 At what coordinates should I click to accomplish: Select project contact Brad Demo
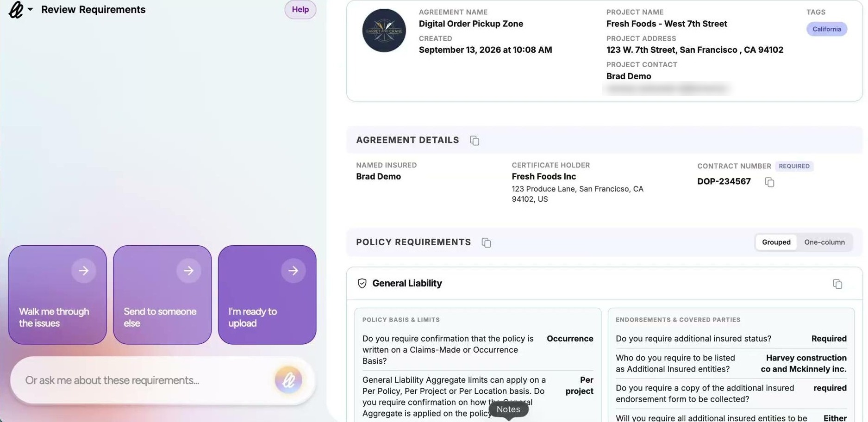coord(629,76)
